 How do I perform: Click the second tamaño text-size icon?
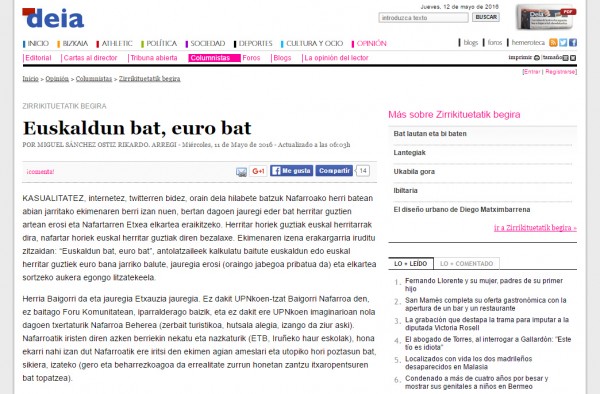point(573,58)
